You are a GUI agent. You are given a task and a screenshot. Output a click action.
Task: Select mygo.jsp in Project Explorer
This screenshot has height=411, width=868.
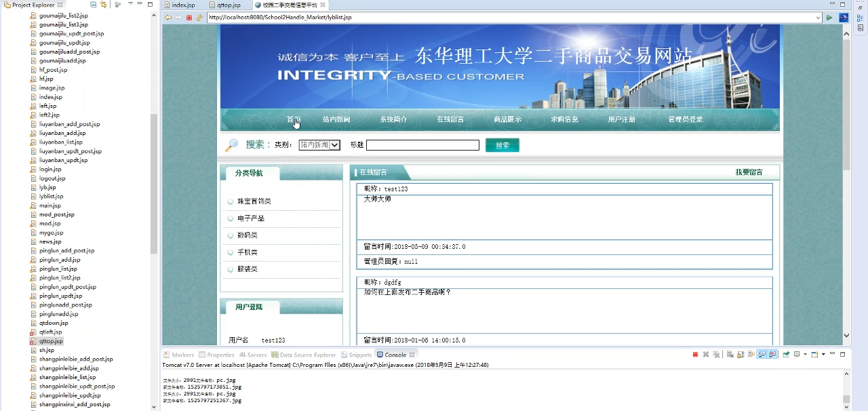tap(51, 233)
